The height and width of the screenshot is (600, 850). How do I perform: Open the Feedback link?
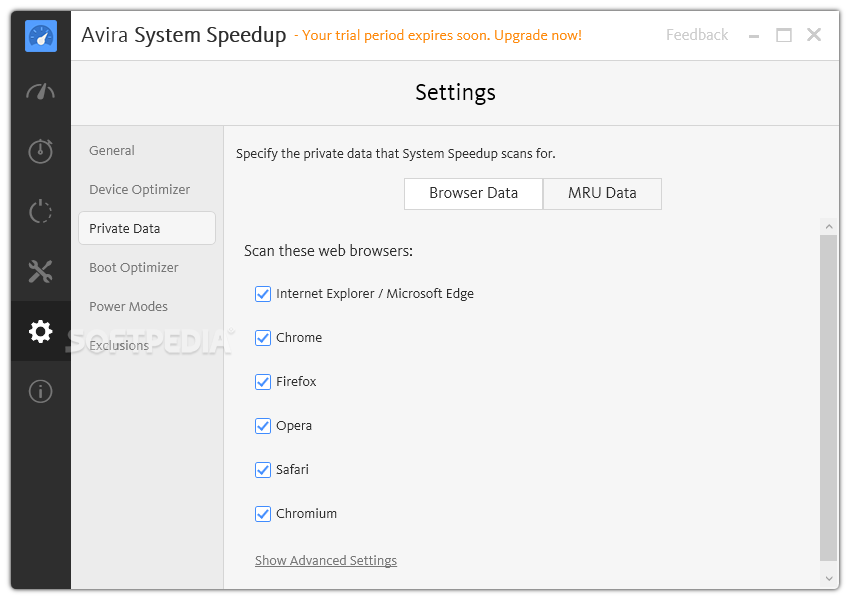click(x=697, y=35)
